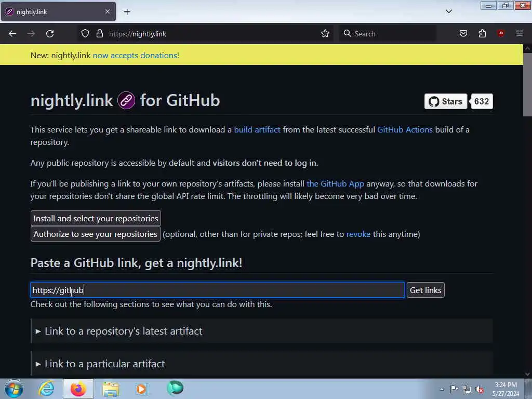
Task: Click the scrollbar up arrow
Action: coord(527,48)
